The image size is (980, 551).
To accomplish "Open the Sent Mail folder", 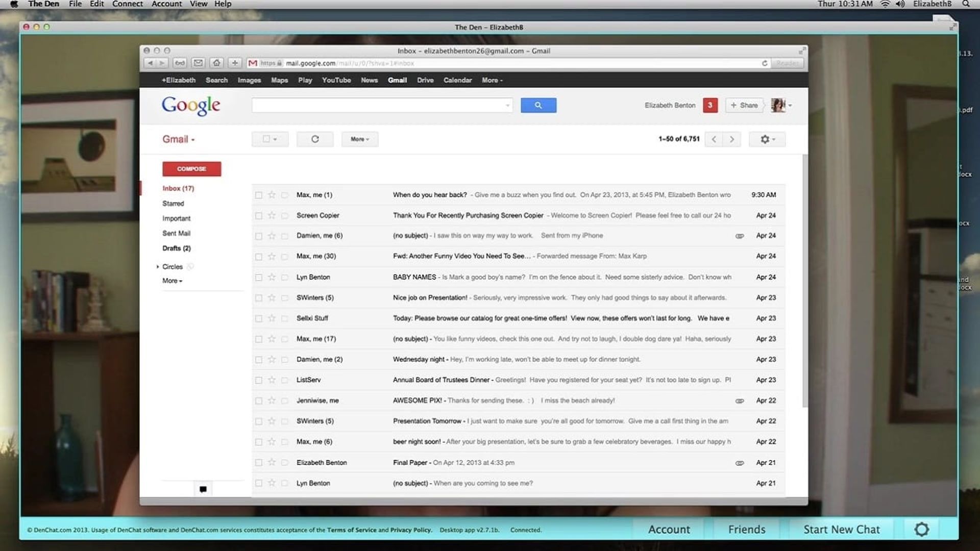I will click(176, 233).
